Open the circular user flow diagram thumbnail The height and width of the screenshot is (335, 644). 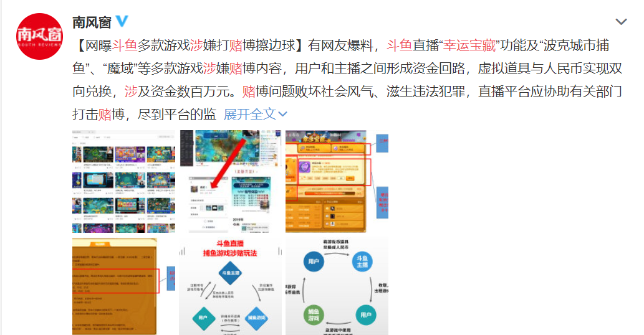[x=337, y=285]
